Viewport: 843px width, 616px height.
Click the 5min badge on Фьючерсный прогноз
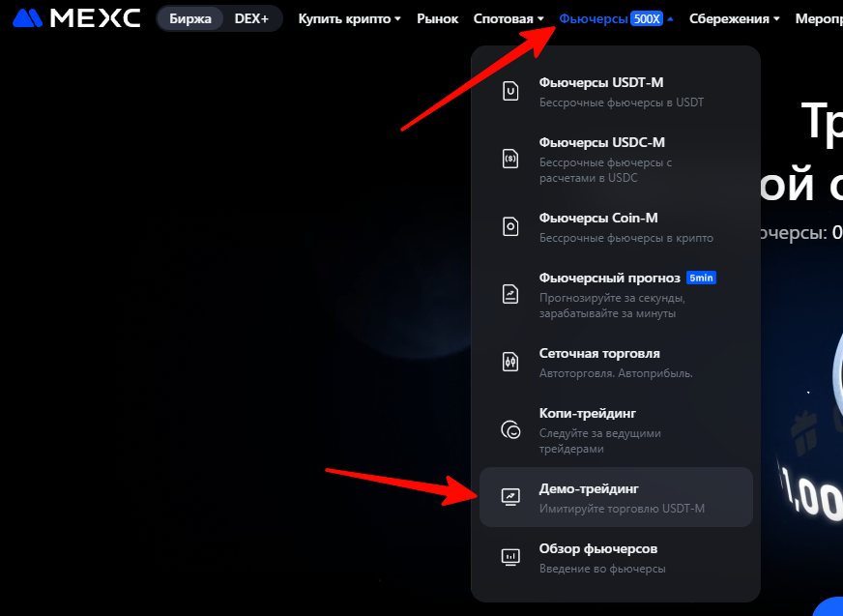pos(701,278)
